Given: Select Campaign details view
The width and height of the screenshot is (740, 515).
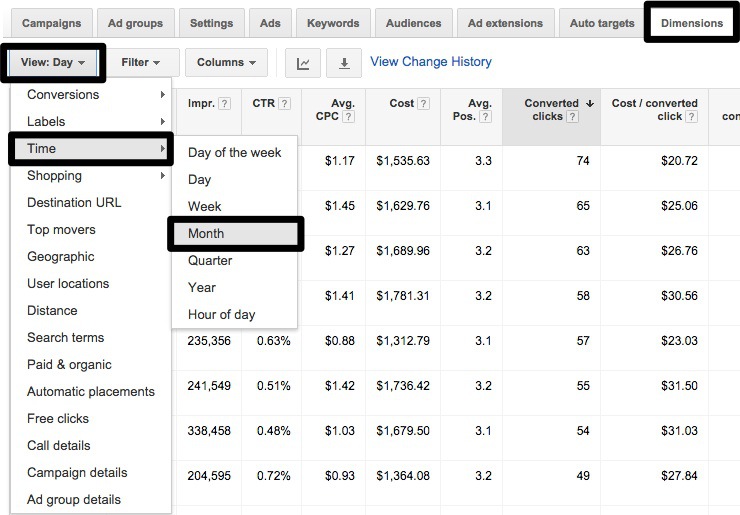Looking at the screenshot, I should (91, 473).
